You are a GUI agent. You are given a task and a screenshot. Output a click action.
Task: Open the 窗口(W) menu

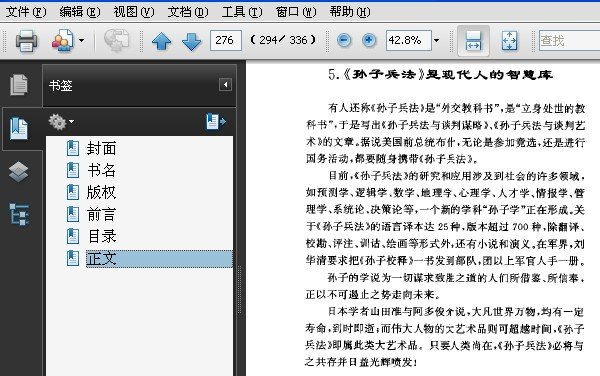click(x=296, y=12)
